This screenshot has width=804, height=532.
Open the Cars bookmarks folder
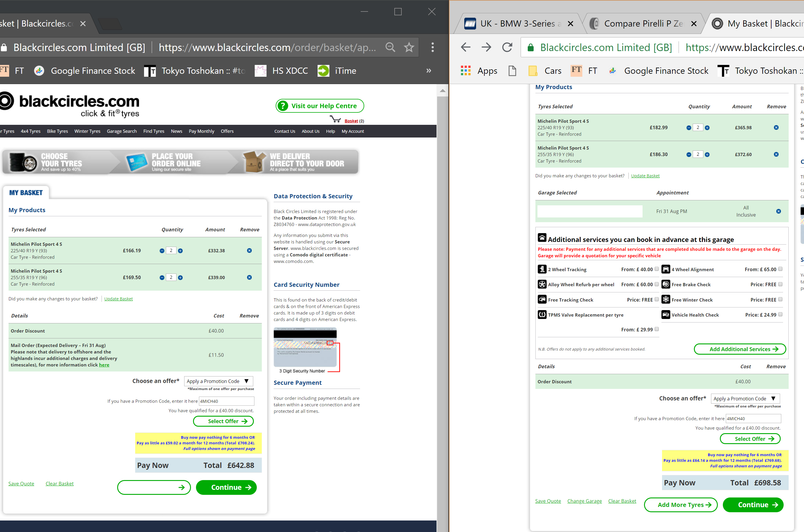coord(545,71)
